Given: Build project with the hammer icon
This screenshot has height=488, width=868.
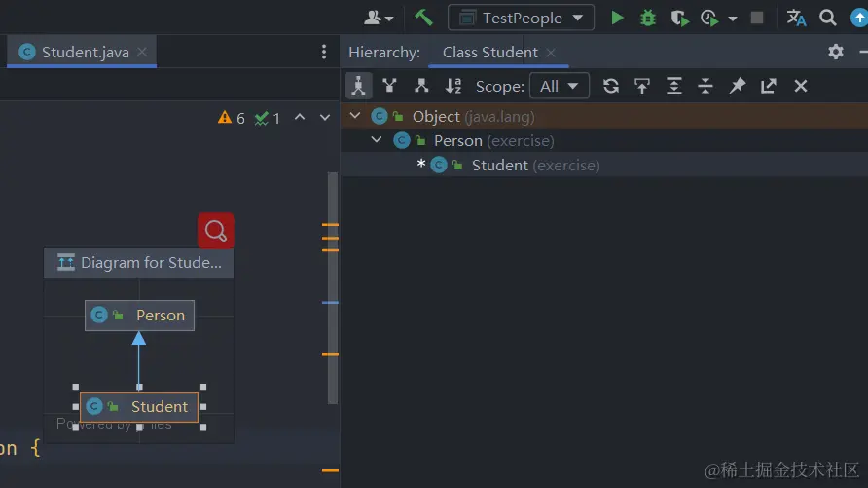Looking at the screenshot, I should (x=423, y=18).
